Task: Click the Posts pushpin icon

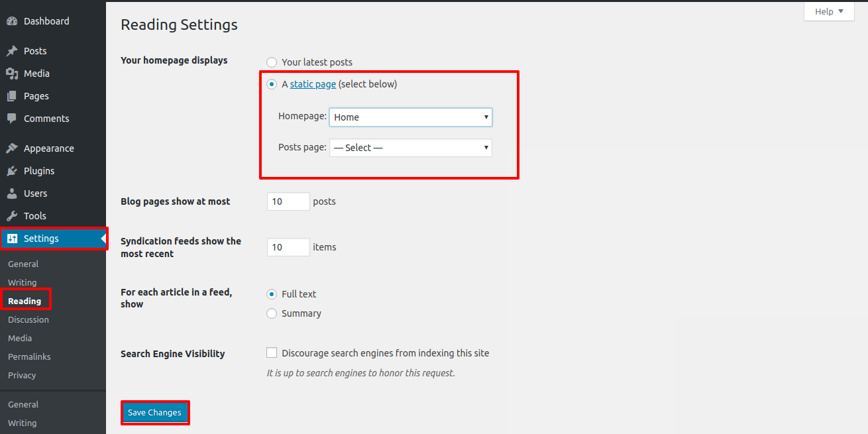Action: coord(12,51)
